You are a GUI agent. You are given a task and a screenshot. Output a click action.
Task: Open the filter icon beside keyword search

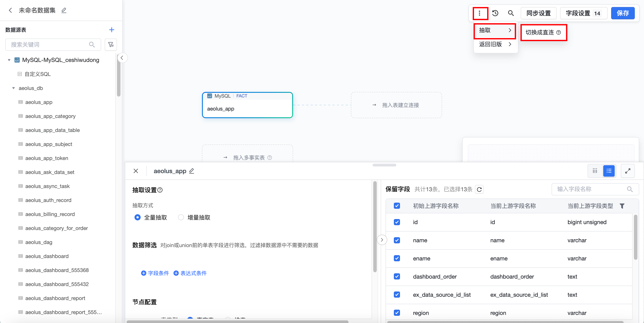pos(111,45)
